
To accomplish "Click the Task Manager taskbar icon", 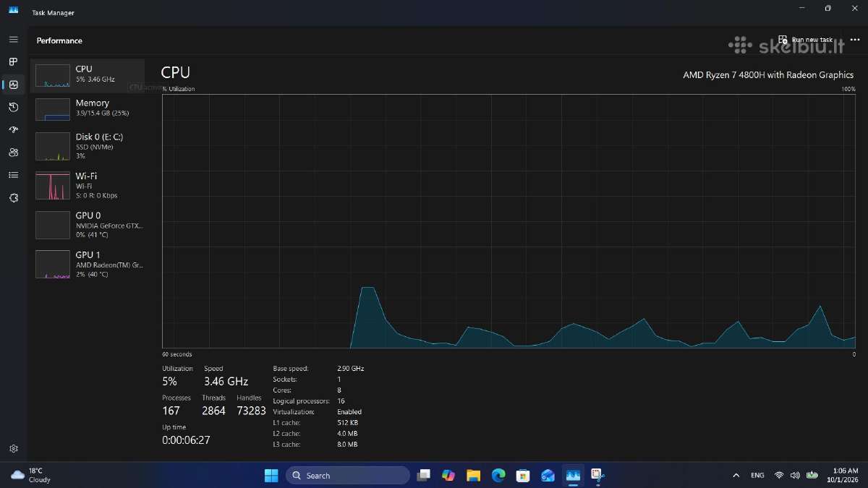I will pyautogui.click(x=573, y=475).
